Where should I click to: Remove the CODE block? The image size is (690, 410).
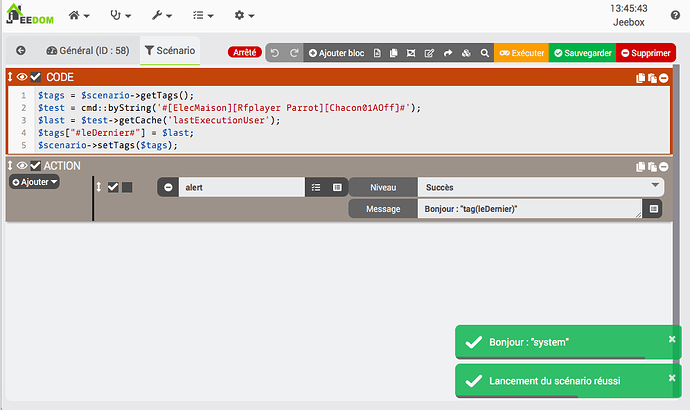click(664, 78)
